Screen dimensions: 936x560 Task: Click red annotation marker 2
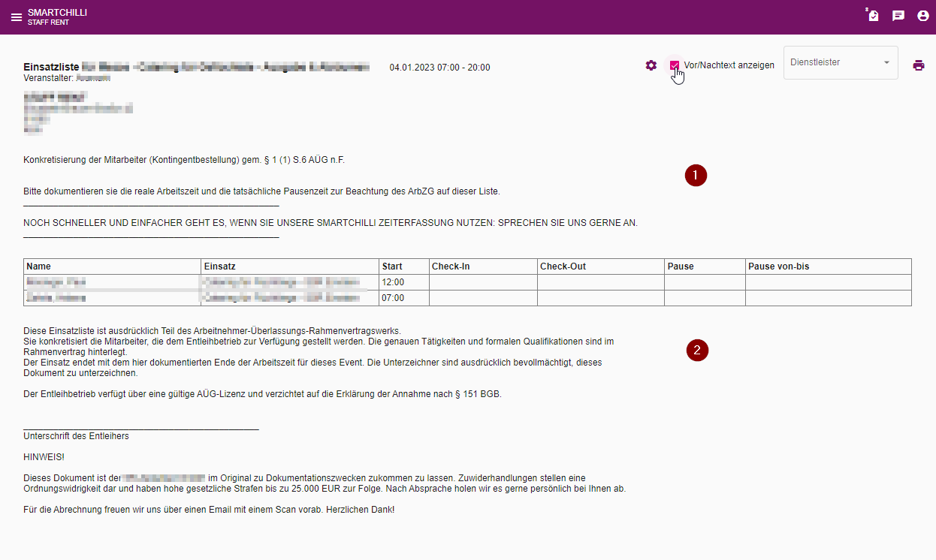(698, 350)
